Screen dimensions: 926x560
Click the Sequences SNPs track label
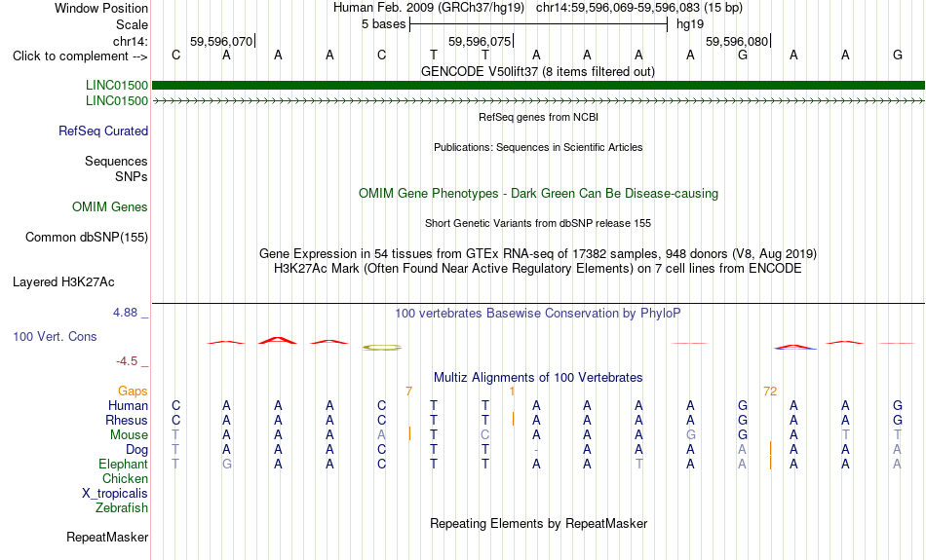[116, 168]
